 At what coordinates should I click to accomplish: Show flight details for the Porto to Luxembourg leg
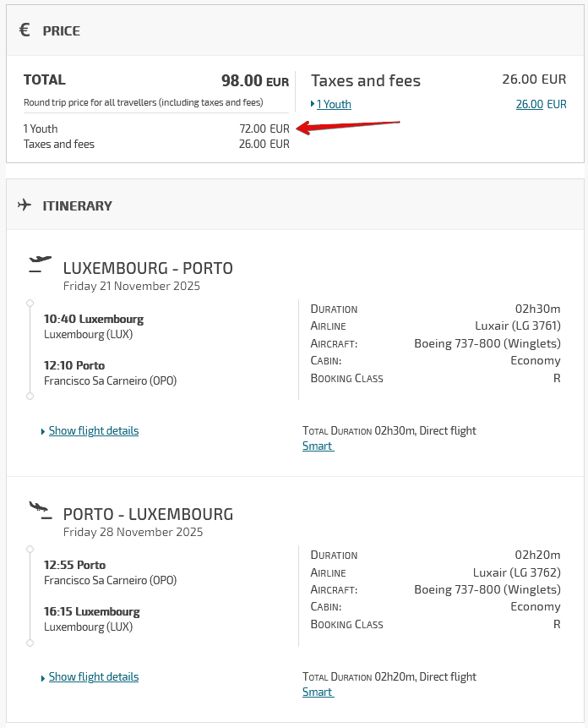tap(93, 676)
